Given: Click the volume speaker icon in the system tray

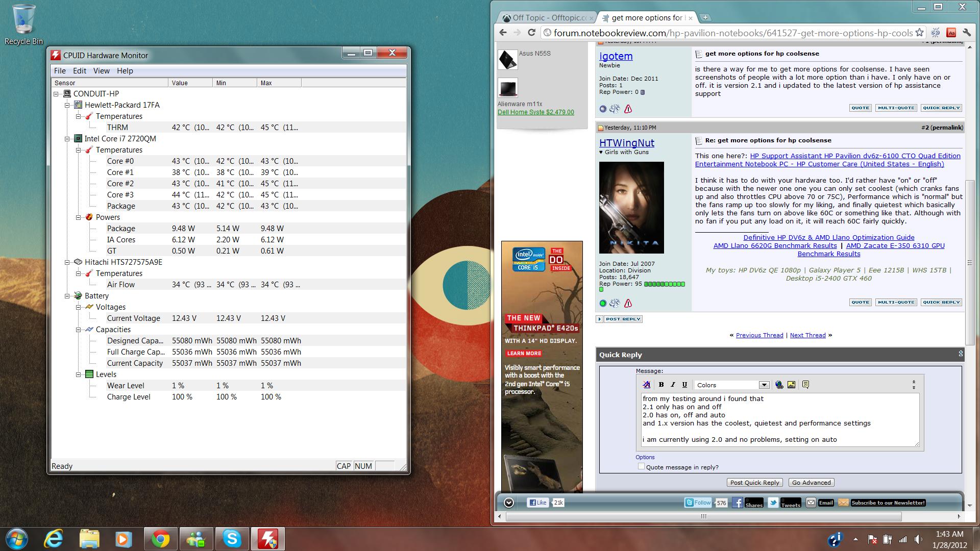Looking at the screenshot, I should (919, 539).
